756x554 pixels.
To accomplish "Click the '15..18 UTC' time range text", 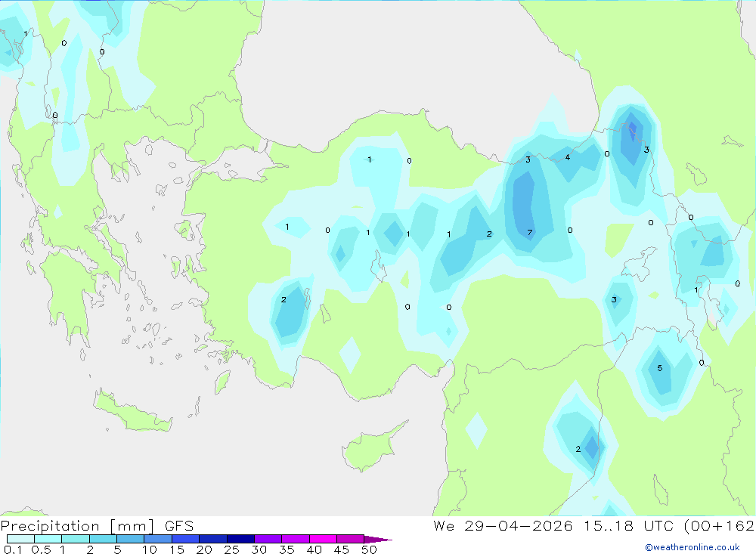I will click(629, 526).
